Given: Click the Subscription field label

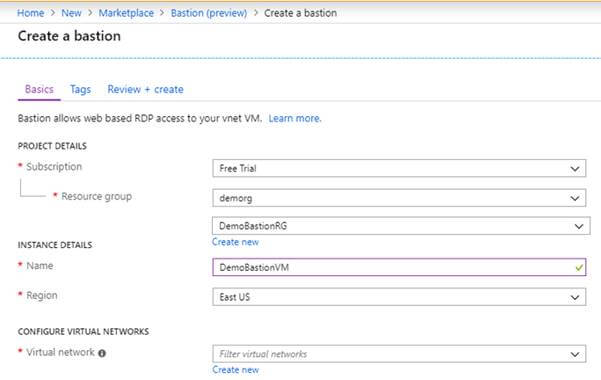Looking at the screenshot, I should click(x=54, y=167).
